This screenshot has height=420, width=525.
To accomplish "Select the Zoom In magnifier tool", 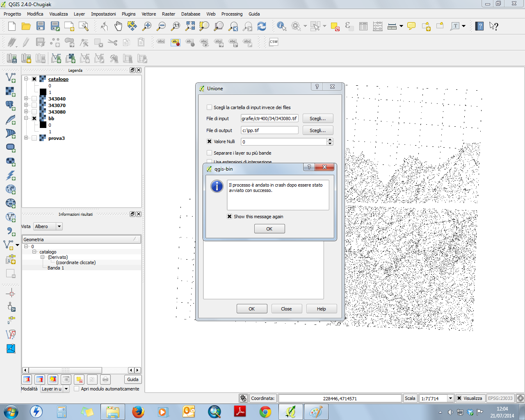I will tap(147, 27).
